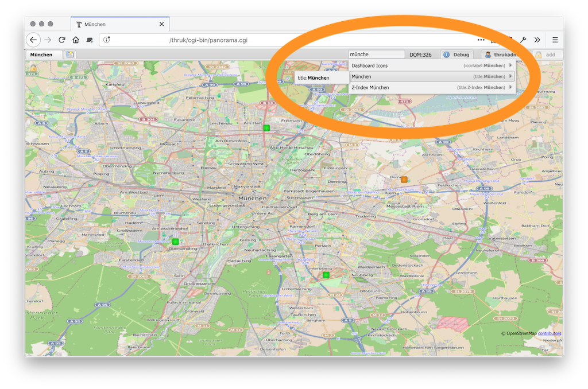Open the wrench developer tools icon

pyautogui.click(x=523, y=40)
